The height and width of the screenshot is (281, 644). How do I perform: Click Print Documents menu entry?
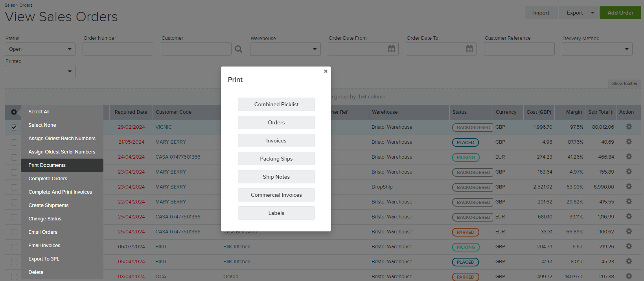[x=62, y=165]
